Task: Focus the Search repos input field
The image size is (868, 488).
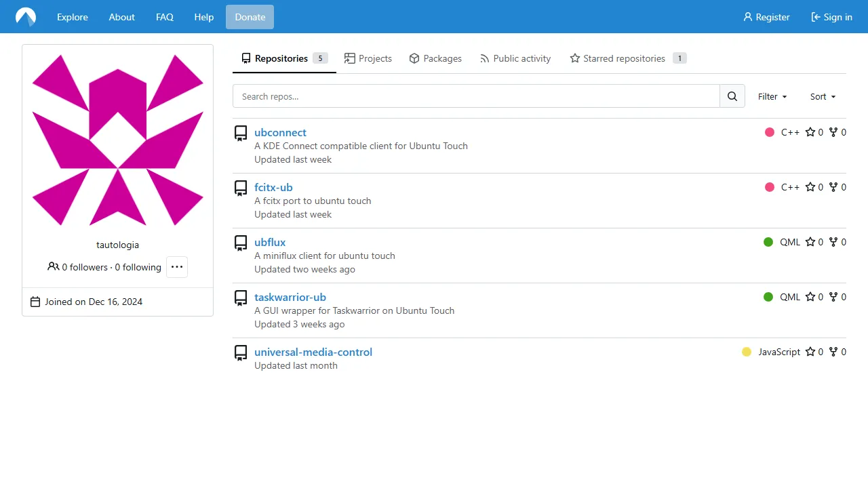Action: coord(476,96)
